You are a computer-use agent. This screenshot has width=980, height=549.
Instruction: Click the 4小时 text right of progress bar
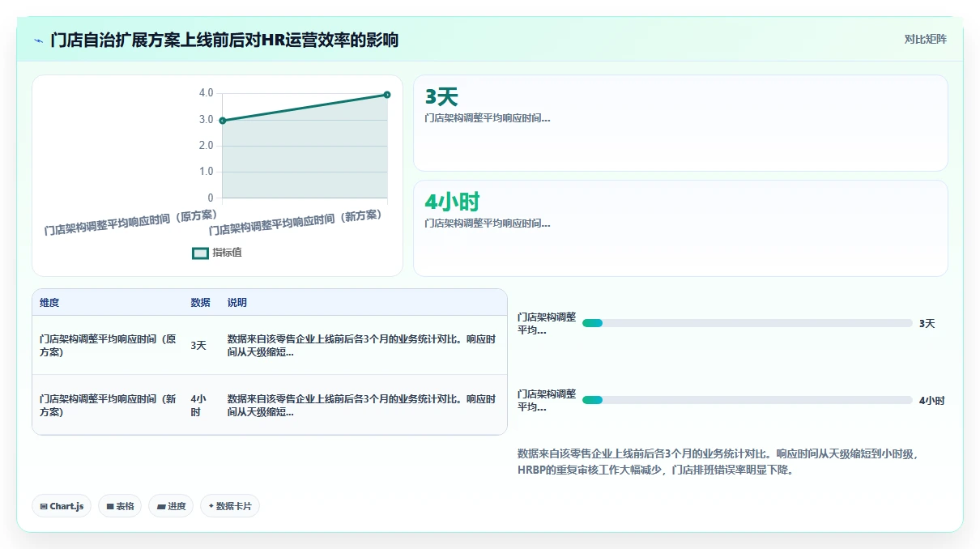pos(931,400)
